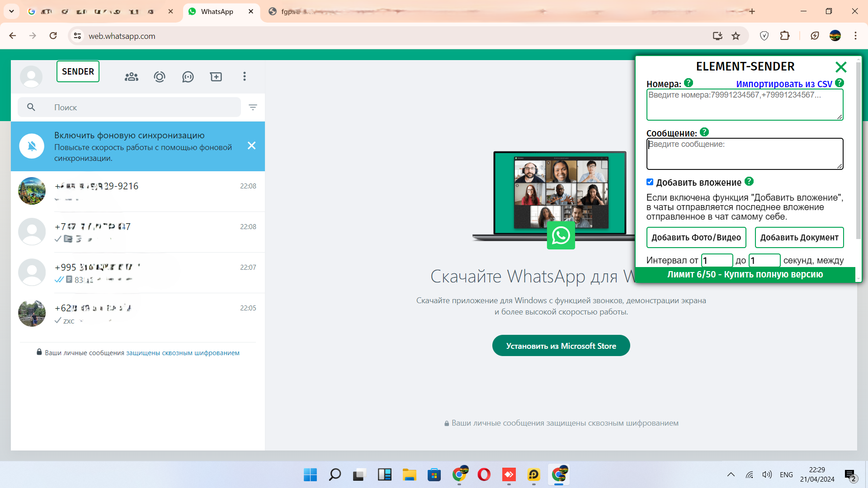The width and height of the screenshot is (868, 488).
Task: Close the WhatsApp tab
Action: point(251,11)
